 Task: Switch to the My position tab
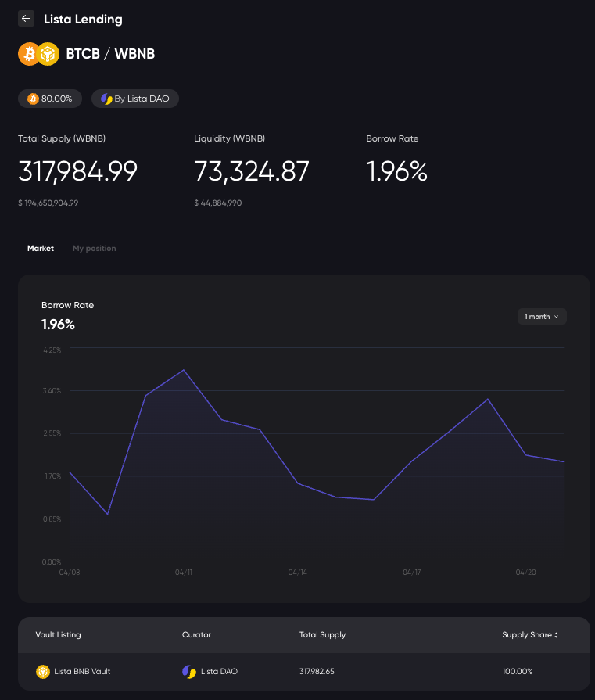click(94, 248)
